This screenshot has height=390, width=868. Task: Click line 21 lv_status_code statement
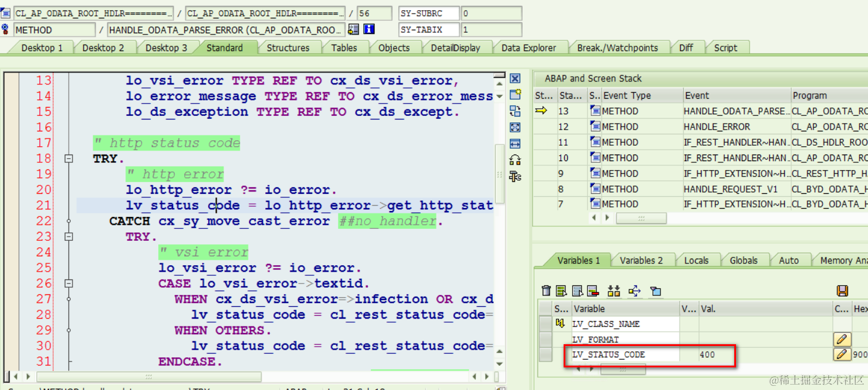[x=309, y=206]
